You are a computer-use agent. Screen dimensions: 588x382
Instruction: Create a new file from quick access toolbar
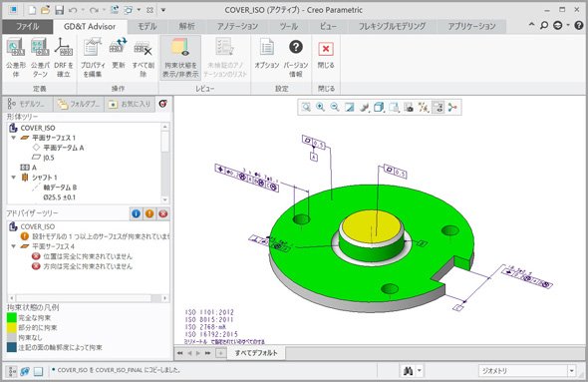pos(32,10)
